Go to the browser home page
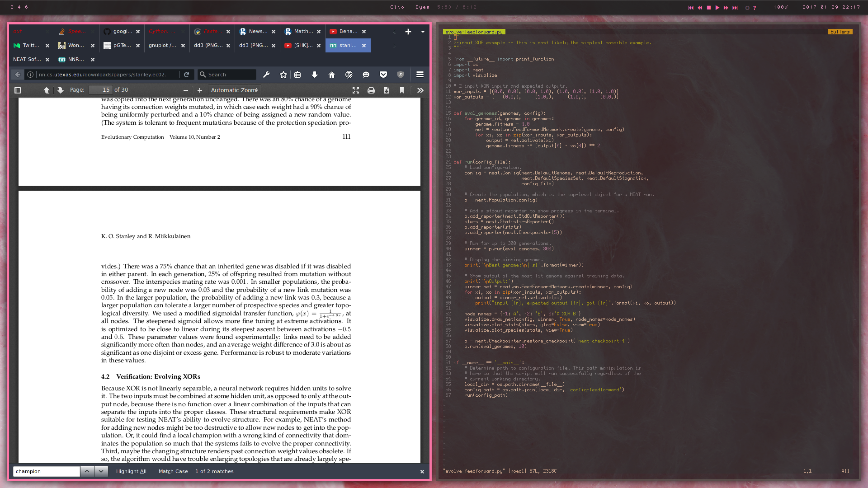This screenshot has width=868, height=488. click(x=332, y=75)
